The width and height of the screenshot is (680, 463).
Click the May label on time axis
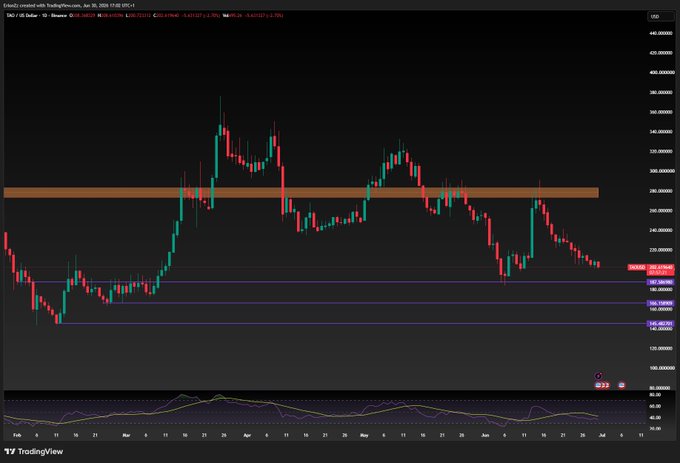coord(364,435)
